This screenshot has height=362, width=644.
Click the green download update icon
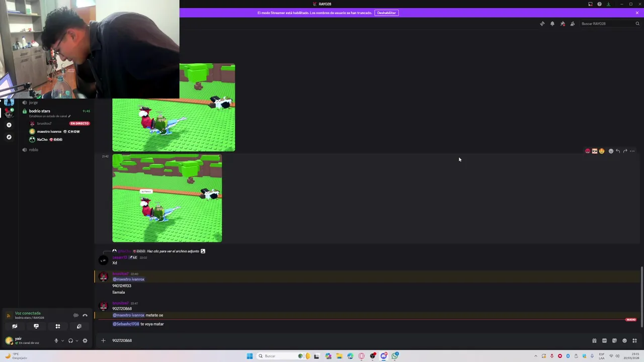coord(608,4)
